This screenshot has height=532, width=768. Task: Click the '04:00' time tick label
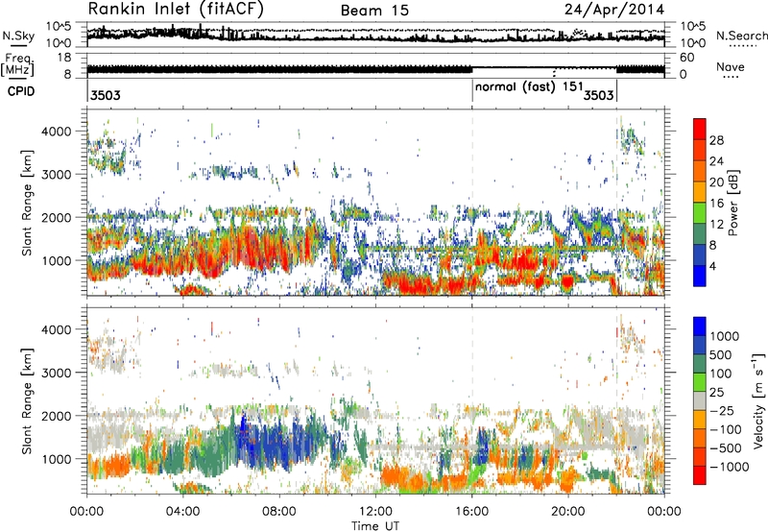[x=182, y=512]
